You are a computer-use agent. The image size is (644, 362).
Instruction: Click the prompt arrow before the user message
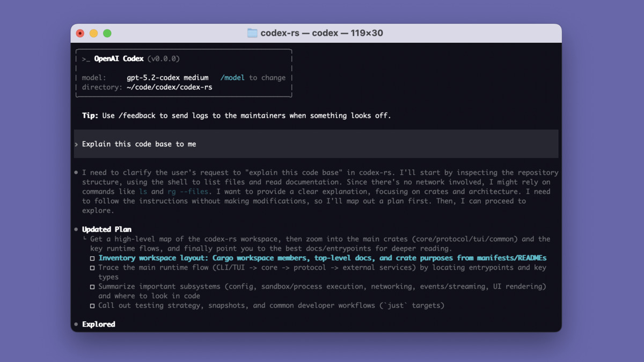[77, 144]
